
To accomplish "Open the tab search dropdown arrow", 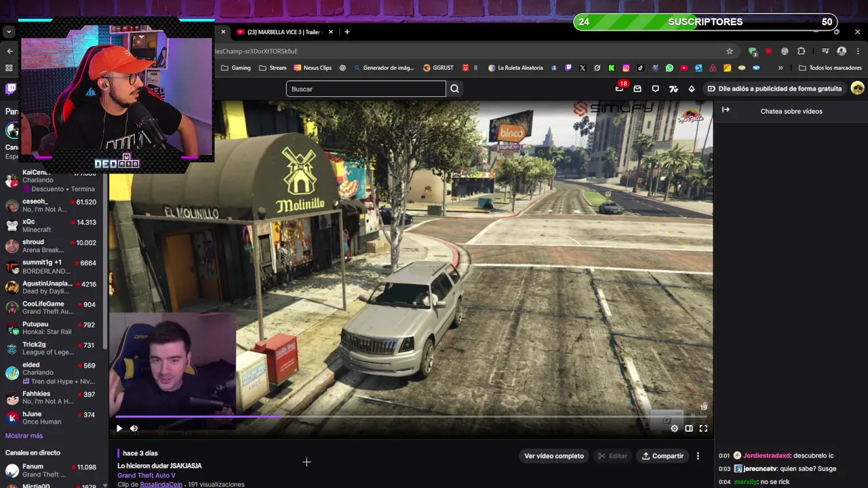I will [x=9, y=32].
